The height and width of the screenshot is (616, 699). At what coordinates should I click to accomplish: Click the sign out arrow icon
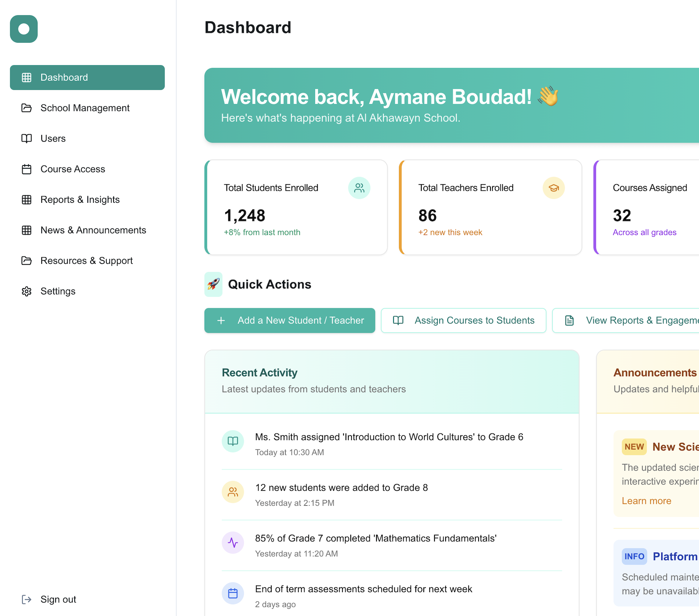tap(26, 599)
